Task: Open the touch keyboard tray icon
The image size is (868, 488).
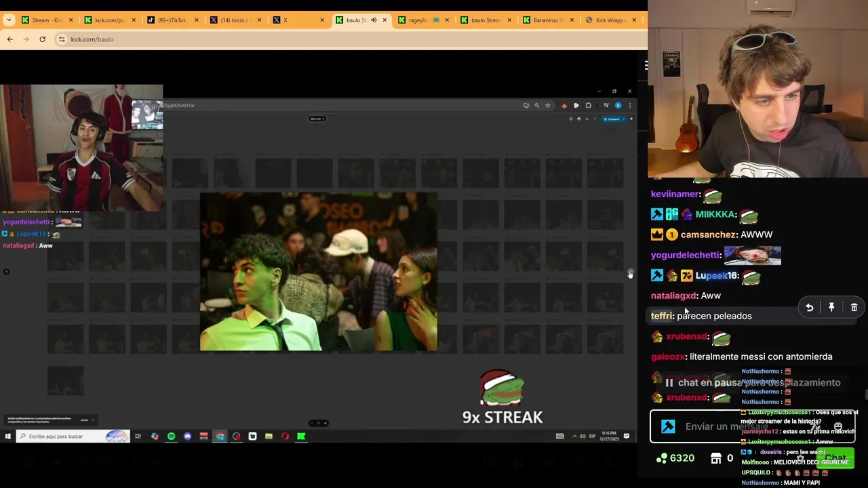Action: 560,436
